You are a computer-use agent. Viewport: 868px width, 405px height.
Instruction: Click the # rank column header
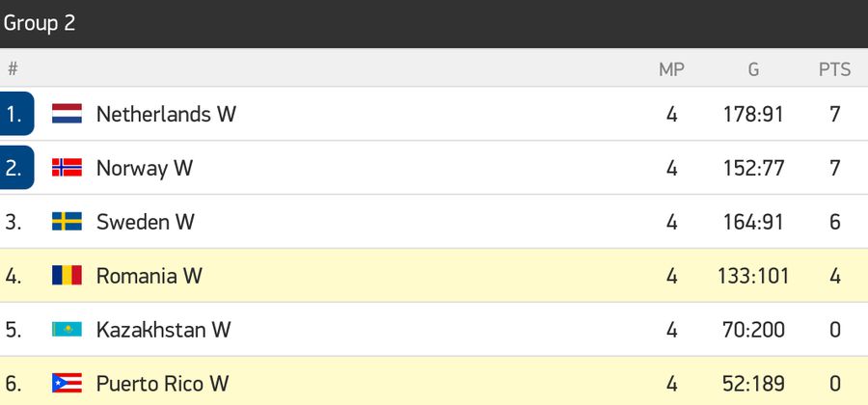(13, 69)
